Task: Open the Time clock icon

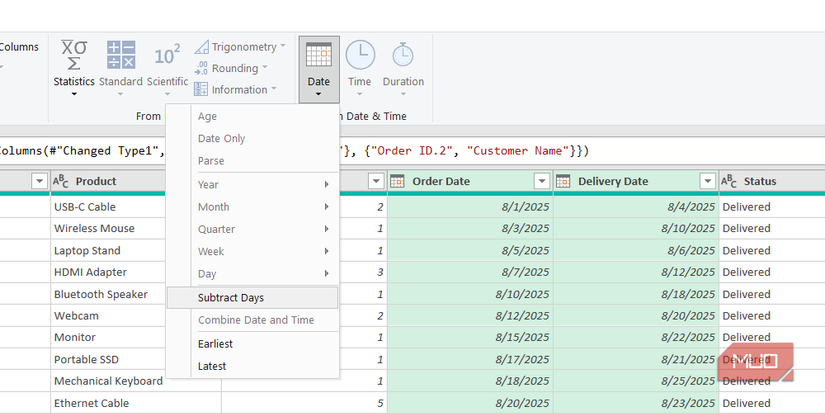Action: [360, 56]
